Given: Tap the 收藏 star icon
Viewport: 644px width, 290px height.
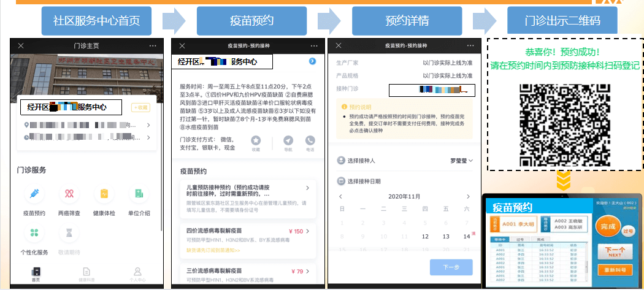Looking at the screenshot, I should [256, 141].
